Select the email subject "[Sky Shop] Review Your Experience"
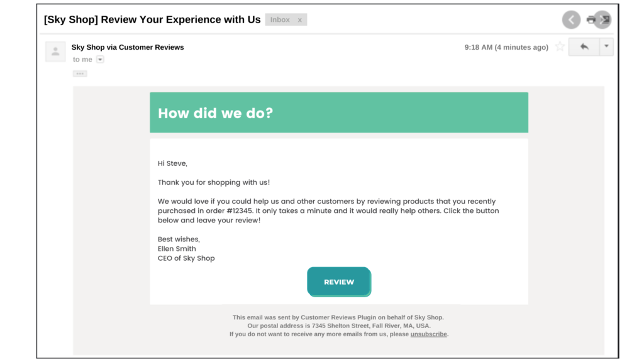 coord(151,19)
